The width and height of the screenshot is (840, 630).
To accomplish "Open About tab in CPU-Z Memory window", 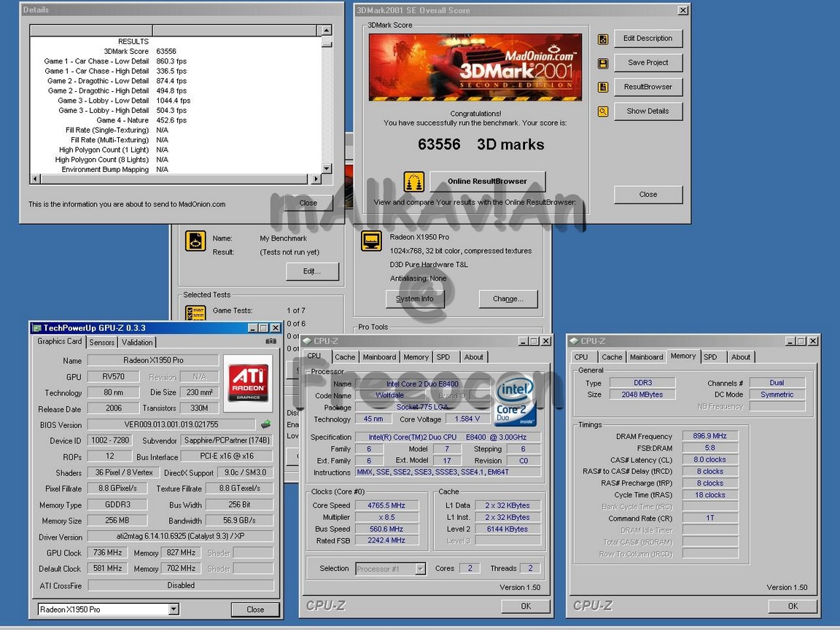I will click(x=741, y=357).
